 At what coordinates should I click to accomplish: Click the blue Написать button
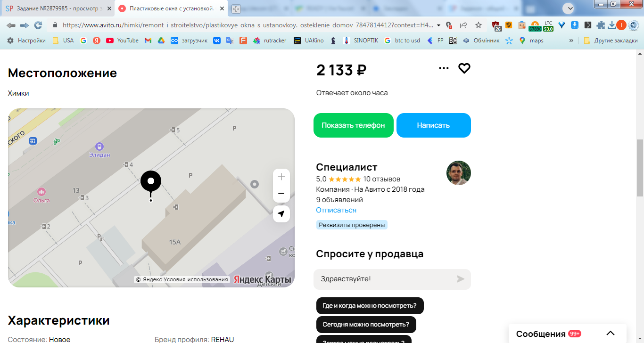pyautogui.click(x=434, y=125)
